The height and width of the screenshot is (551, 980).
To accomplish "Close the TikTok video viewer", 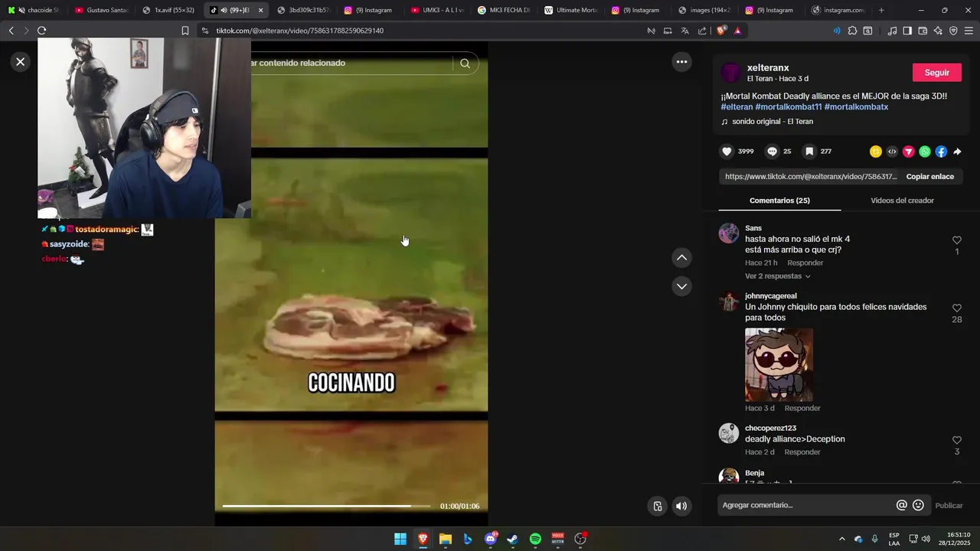I will 21,62.
